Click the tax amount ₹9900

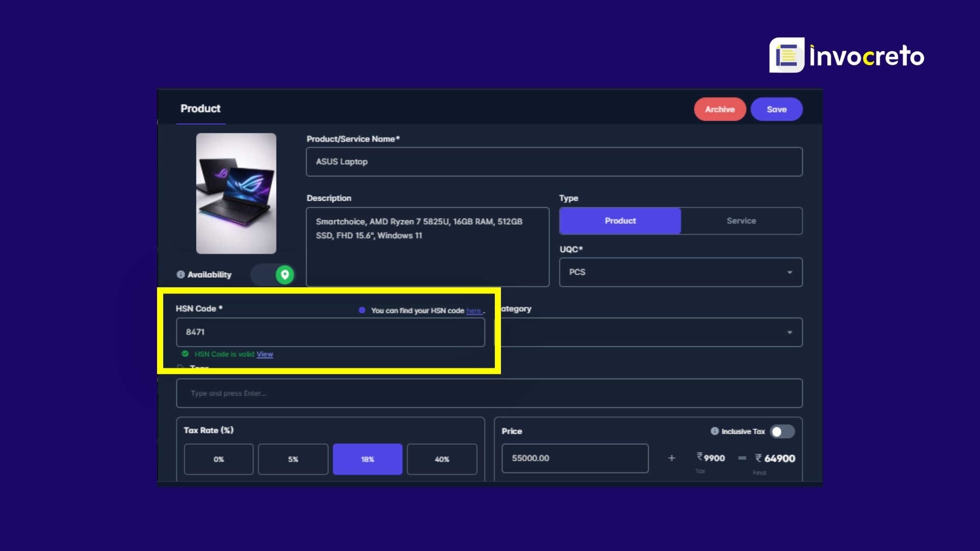point(711,457)
